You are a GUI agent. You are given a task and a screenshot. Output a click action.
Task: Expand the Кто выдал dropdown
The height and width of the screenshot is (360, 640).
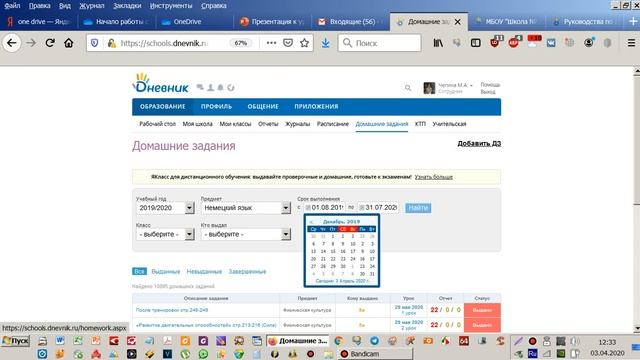(x=286, y=234)
